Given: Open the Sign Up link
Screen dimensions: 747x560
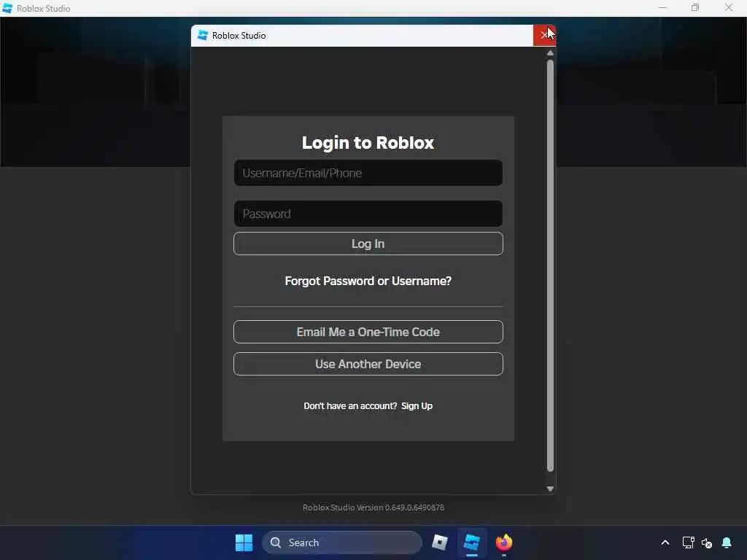Looking at the screenshot, I should point(417,405).
